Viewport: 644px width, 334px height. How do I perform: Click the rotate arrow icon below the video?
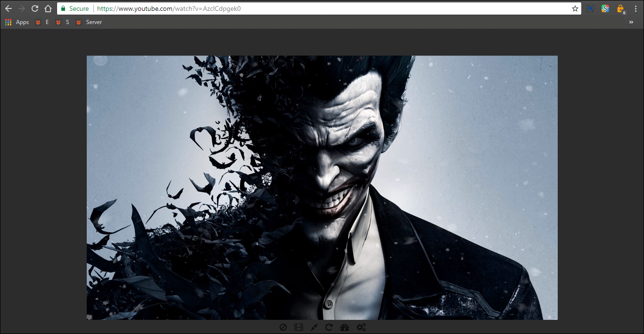click(x=329, y=327)
